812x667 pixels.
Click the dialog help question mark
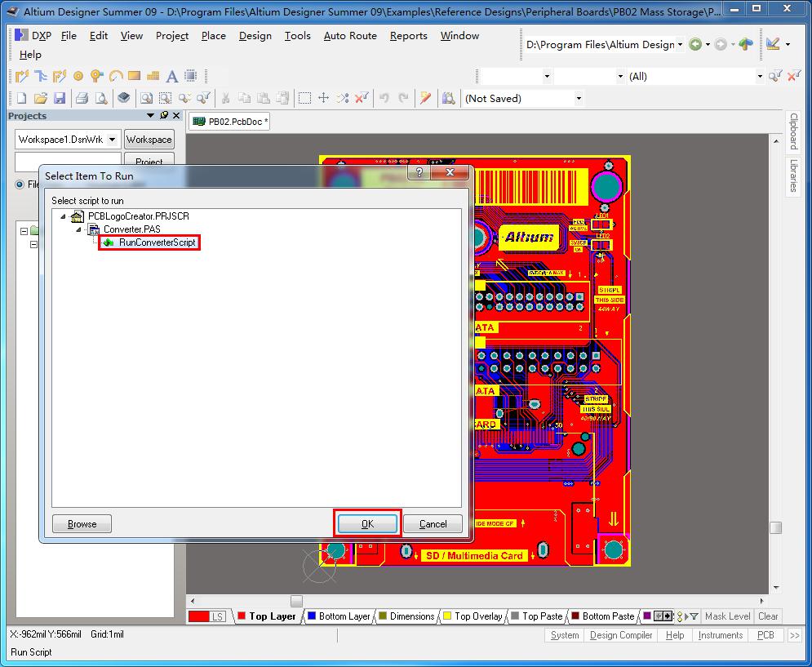419,172
